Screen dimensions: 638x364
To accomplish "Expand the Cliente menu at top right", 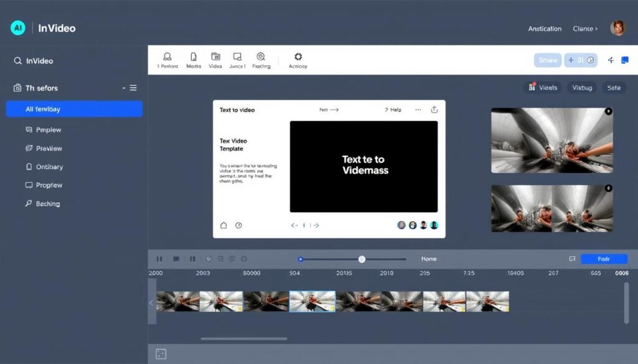I will (x=584, y=28).
